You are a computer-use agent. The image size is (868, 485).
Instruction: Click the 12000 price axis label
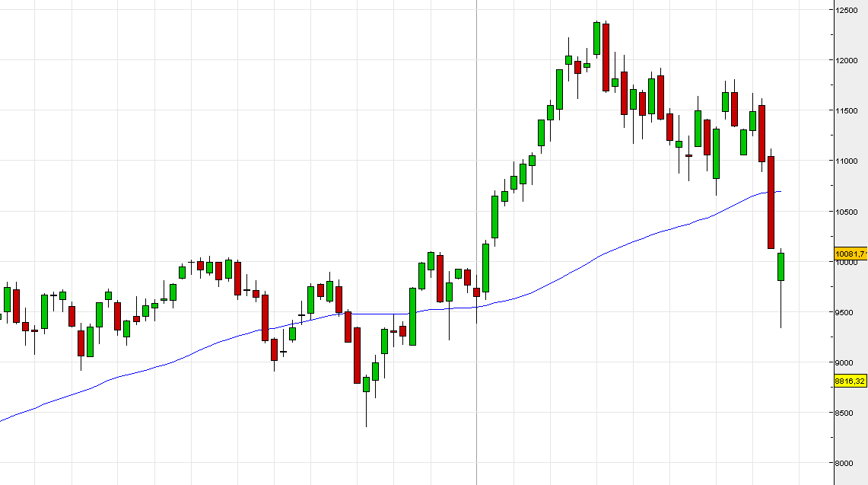click(x=848, y=60)
